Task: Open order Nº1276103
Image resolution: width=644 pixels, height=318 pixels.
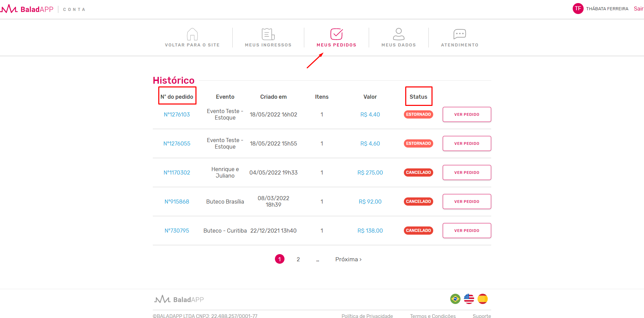Action: 177,114
